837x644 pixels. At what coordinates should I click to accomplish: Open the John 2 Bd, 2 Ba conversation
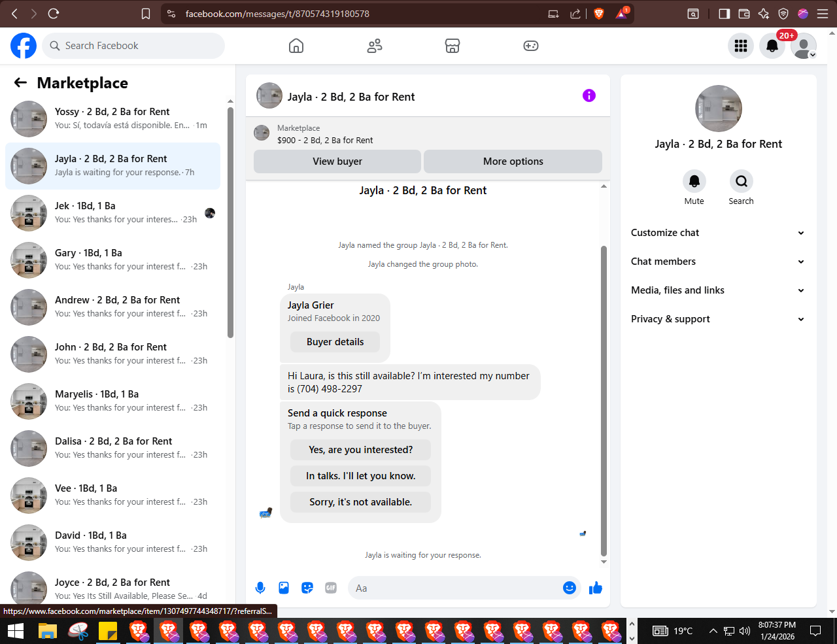112,354
